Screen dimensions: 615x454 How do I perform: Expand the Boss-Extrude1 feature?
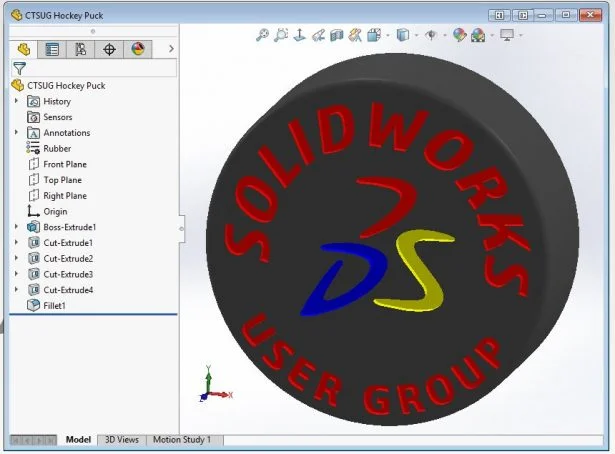[x=16, y=227]
